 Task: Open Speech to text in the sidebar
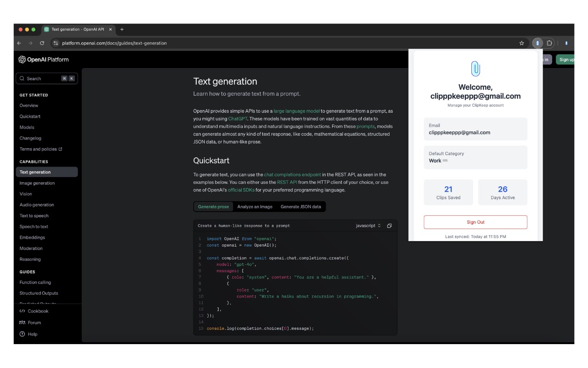tap(34, 227)
